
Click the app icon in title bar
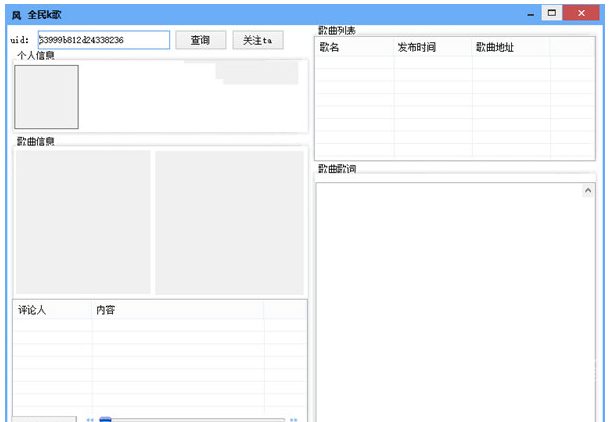click(x=16, y=15)
